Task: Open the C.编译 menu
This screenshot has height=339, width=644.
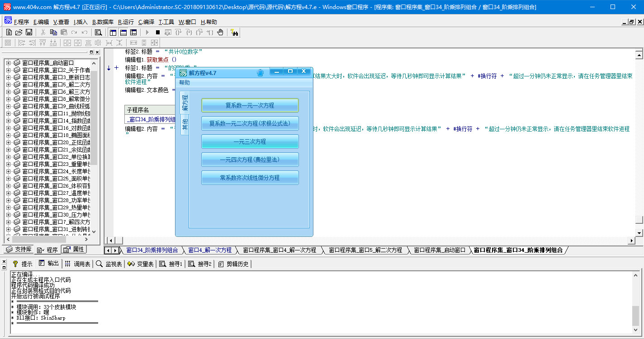Action: point(146,22)
